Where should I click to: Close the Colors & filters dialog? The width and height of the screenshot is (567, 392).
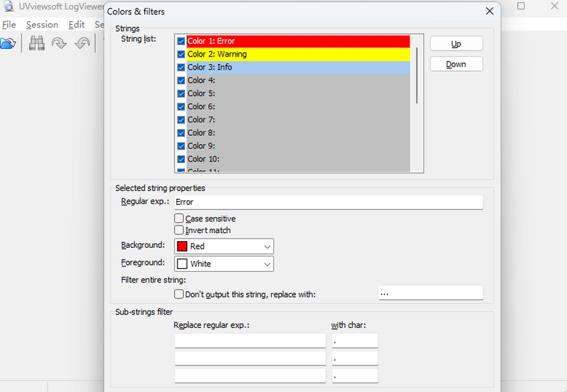coord(490,11)
